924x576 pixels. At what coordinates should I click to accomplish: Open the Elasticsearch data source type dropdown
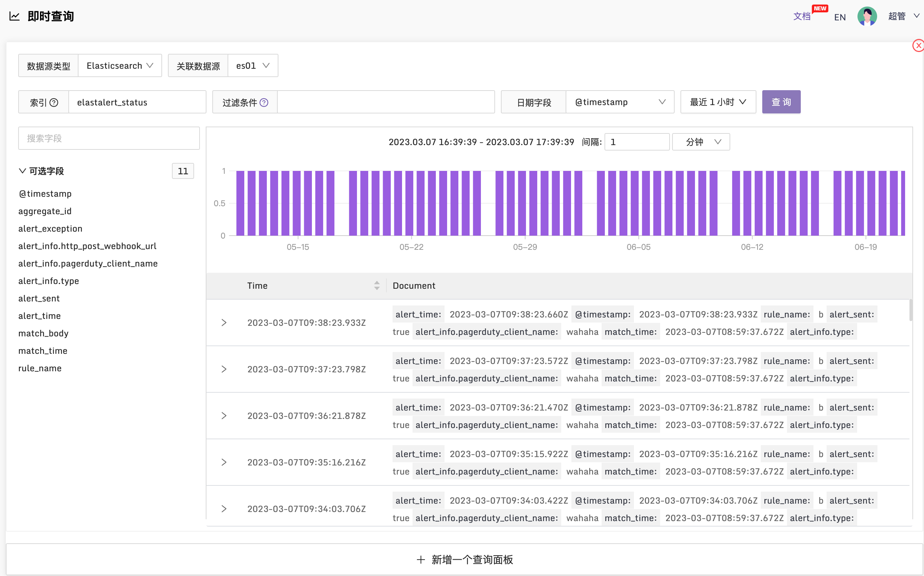[x=120, y=65]
